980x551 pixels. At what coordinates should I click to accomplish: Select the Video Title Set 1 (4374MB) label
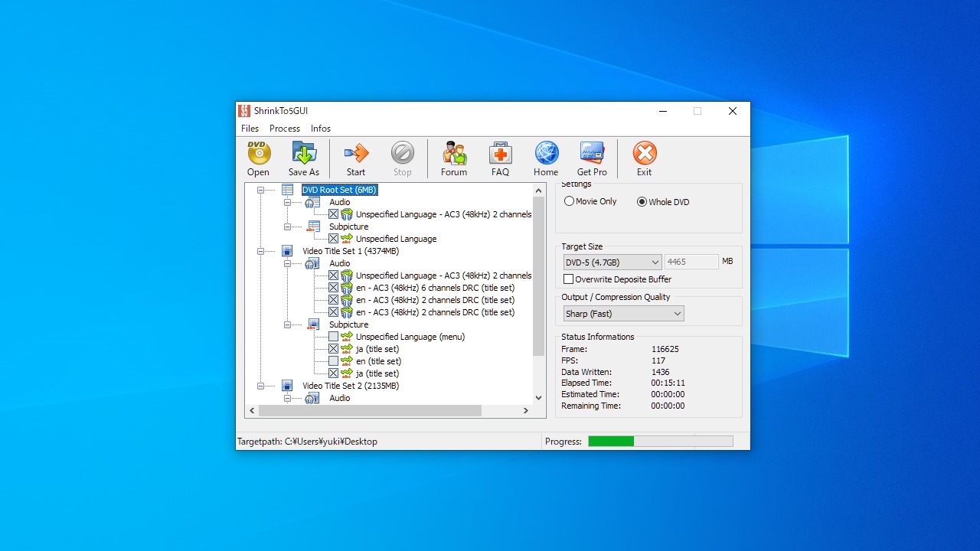click(x=351, y=251)
